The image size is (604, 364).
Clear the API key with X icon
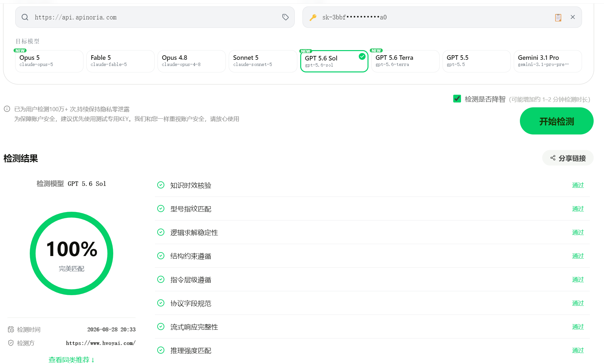pyautogui.click(x=573, y=17)
